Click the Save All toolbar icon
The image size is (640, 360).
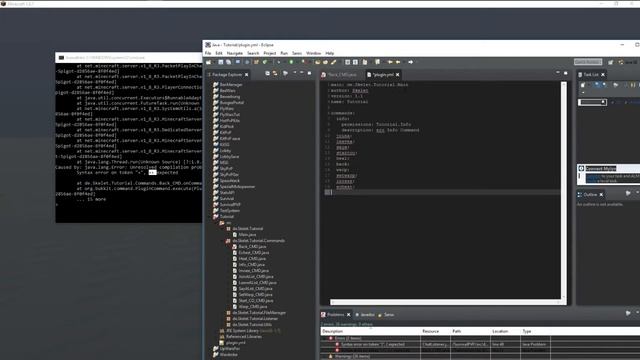click(229, 62)
